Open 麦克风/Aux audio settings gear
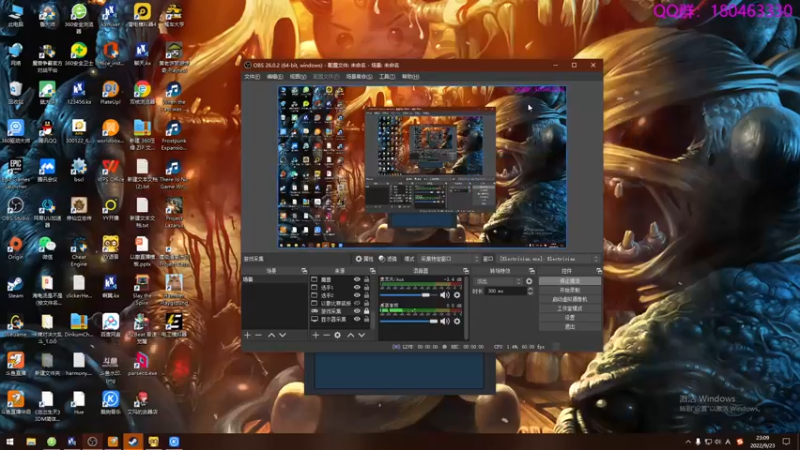800x450 pixels. [x=457, y=295]
